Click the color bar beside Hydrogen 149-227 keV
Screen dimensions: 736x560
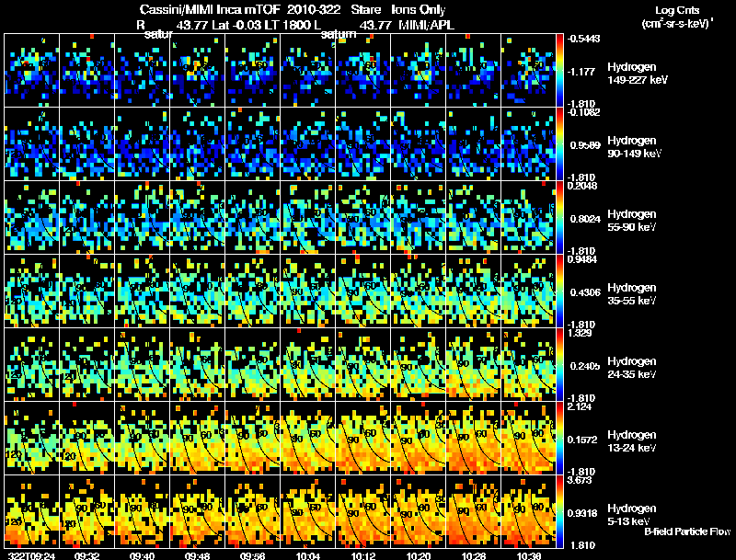559,71
